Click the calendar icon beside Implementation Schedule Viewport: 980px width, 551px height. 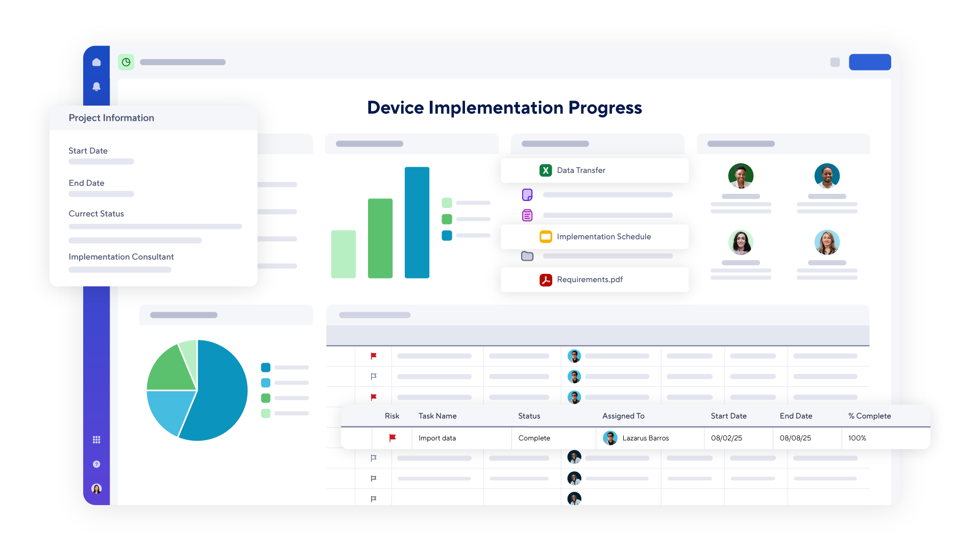click(546, 236)
